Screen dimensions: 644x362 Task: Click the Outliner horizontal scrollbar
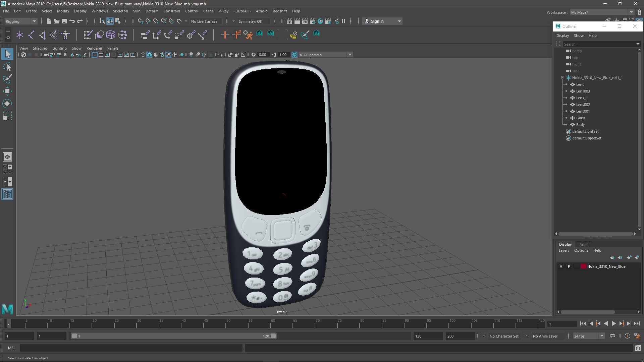595,234
